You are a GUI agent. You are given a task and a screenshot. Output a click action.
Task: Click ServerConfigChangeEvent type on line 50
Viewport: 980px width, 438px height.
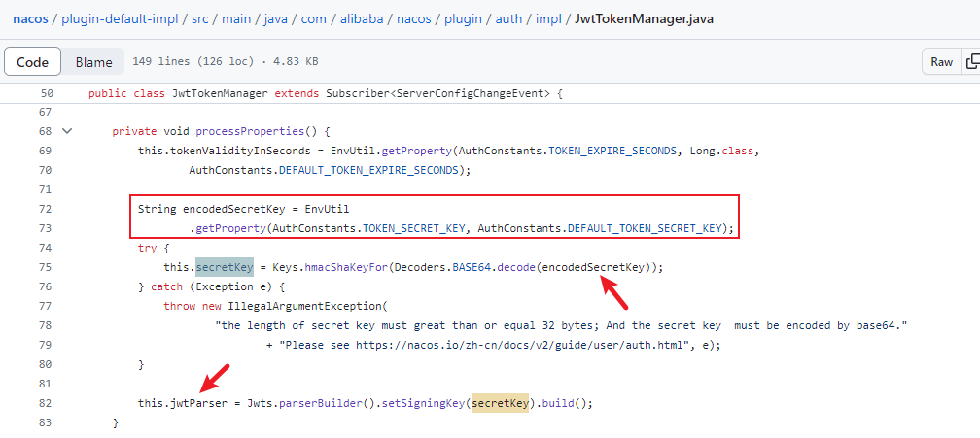click(x=472, y=93)
